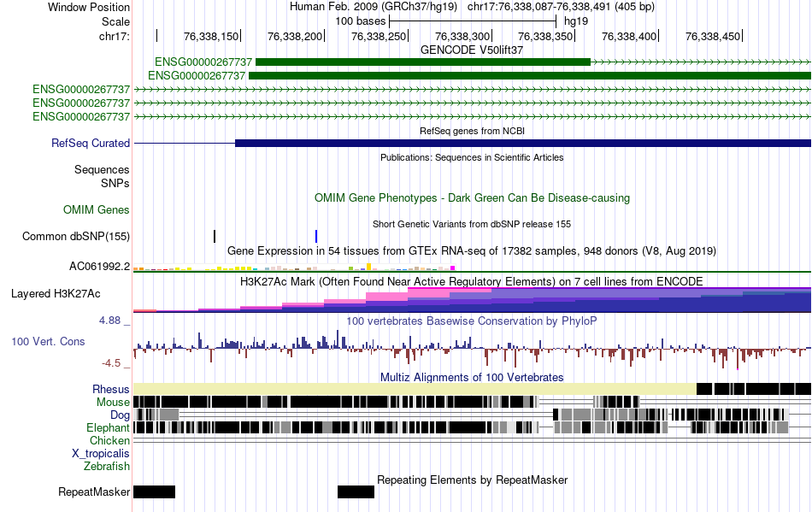Click the RepeatMasker track label
The width and height of the screenshot is (812, 512).
94,491
